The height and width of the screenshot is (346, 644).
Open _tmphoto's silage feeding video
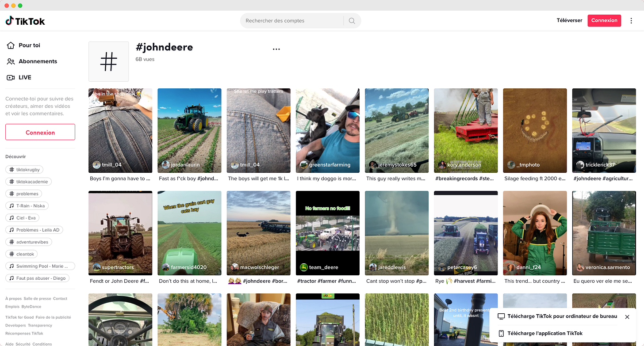535,130
